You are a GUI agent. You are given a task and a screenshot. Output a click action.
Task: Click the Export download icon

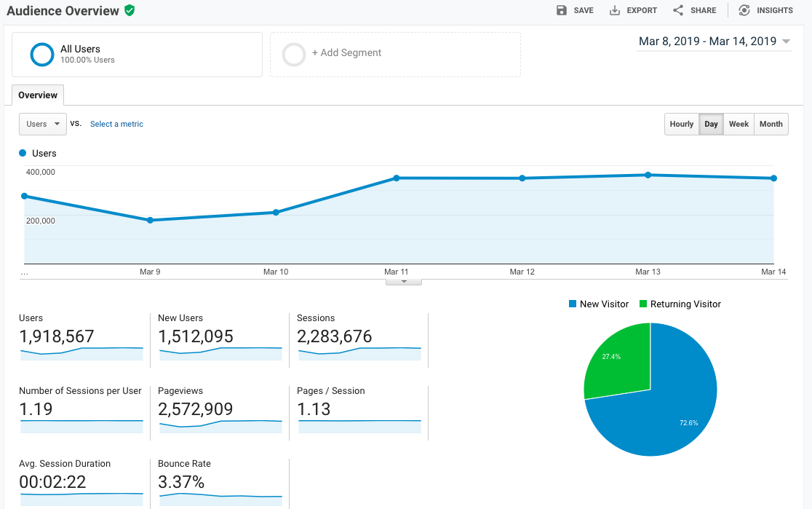click(615, 10)
